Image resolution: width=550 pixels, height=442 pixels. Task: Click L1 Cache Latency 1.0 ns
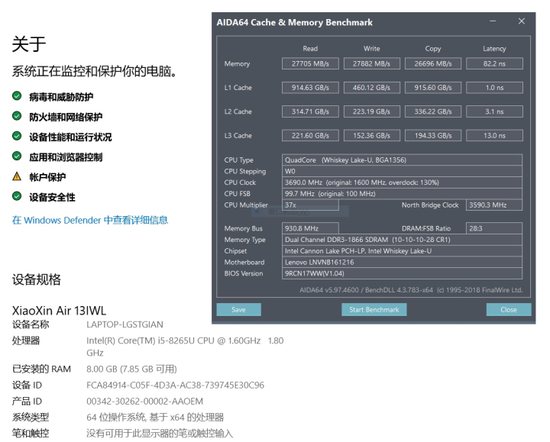[495, 87]
